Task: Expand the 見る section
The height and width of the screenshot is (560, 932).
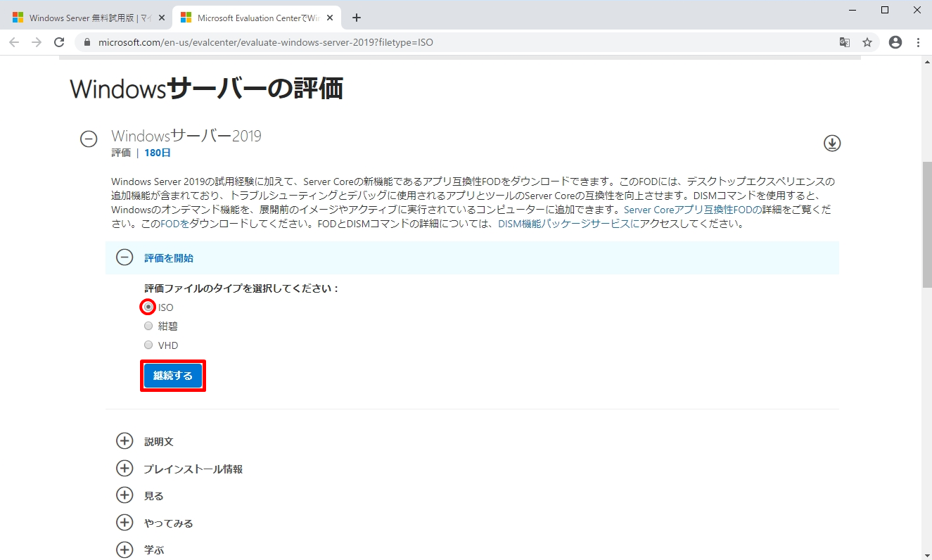Action: pos(125,495)
